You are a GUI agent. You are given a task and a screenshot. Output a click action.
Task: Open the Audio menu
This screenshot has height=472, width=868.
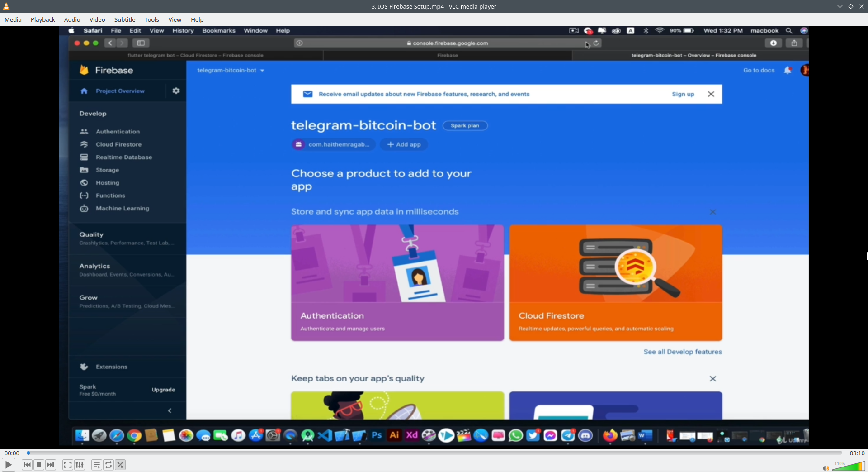click(72, 19)
